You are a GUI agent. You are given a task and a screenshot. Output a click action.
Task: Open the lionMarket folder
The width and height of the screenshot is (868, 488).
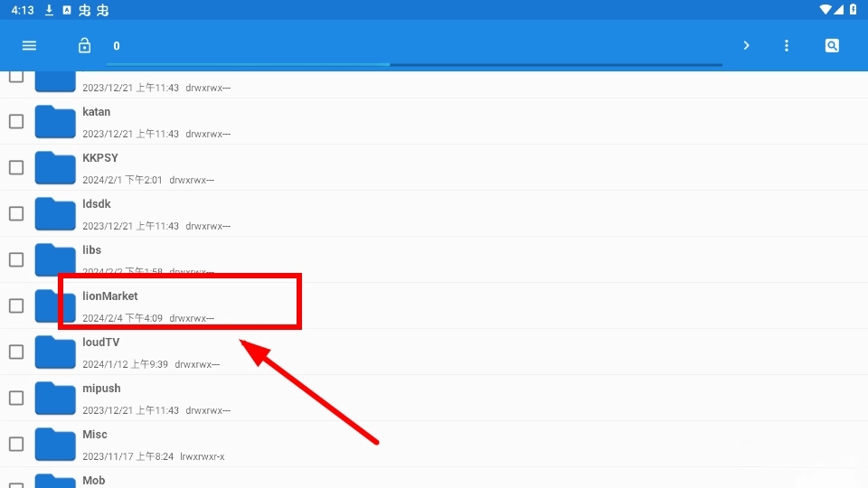coord(110,296)
